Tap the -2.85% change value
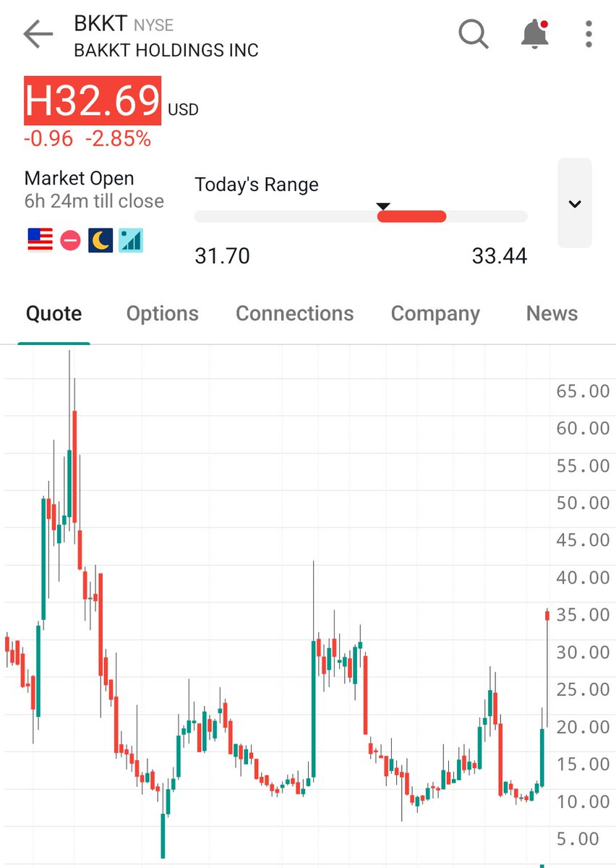The width and height of the screenshot is (616, 868). pos(118,139)
